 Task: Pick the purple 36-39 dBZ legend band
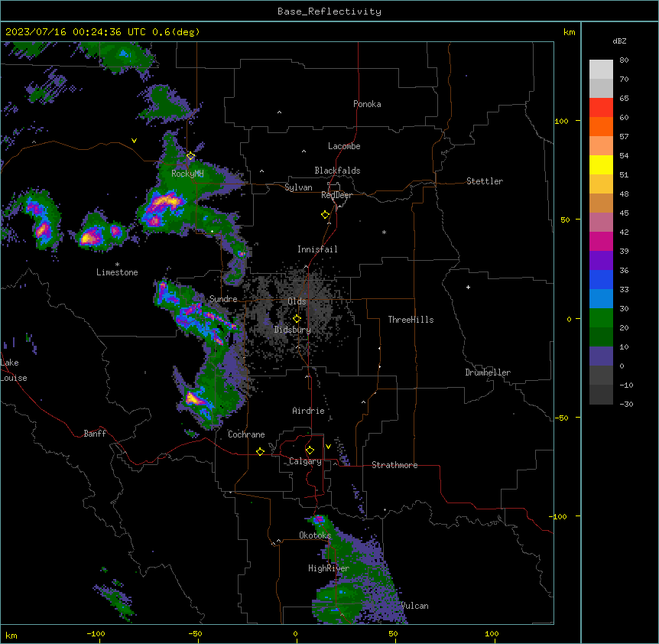601,261
